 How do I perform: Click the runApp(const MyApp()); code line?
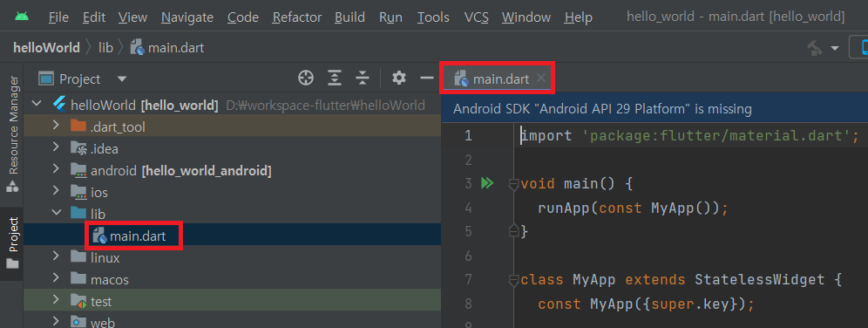coord(632,208)
